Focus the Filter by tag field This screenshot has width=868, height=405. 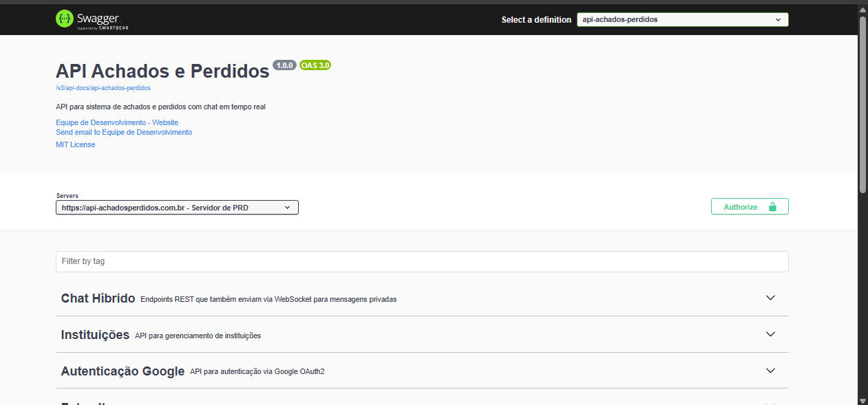pyautogui.click(x=421, y=261)
